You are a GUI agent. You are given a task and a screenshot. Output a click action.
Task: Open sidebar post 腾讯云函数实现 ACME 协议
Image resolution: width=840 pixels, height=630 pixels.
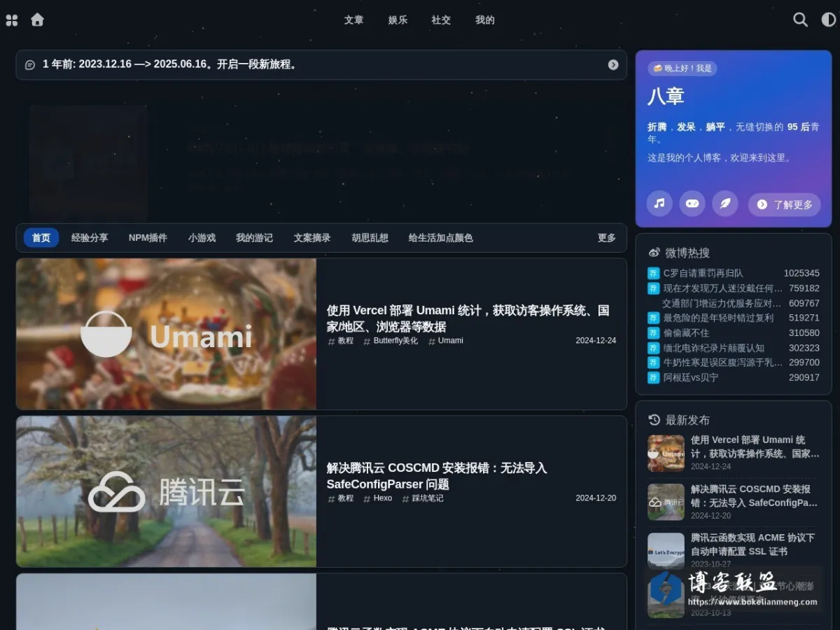pos(753,545)
